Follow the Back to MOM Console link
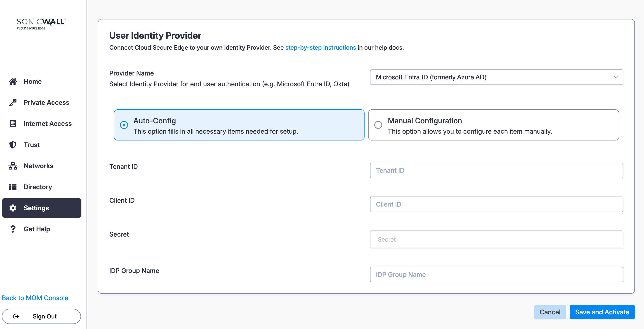 [x=35, y=298]
